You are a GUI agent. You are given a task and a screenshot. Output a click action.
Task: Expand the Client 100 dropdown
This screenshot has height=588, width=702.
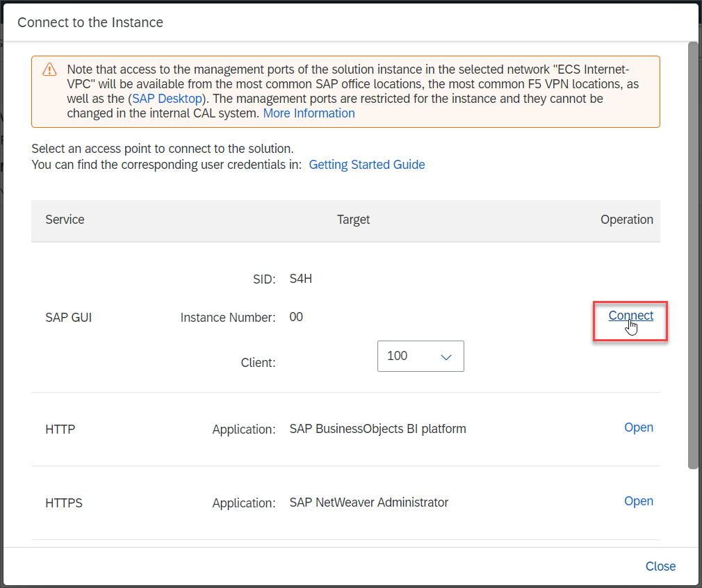point(421,356)
